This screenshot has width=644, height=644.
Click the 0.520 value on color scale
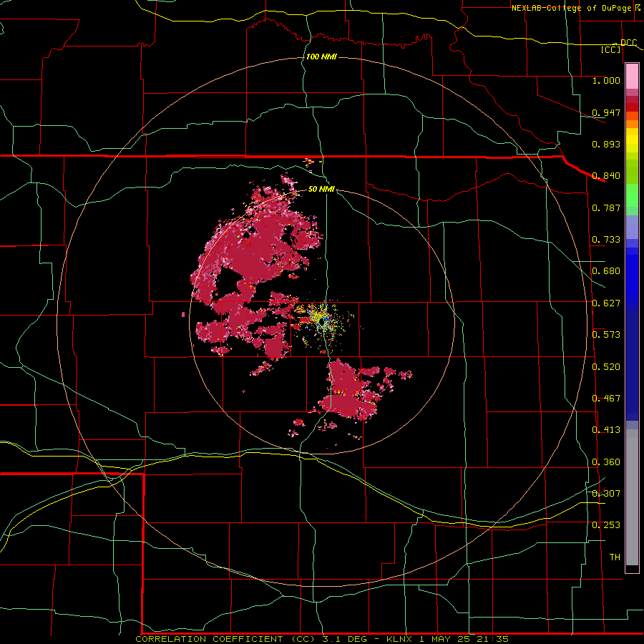click(x=606, y=367)
